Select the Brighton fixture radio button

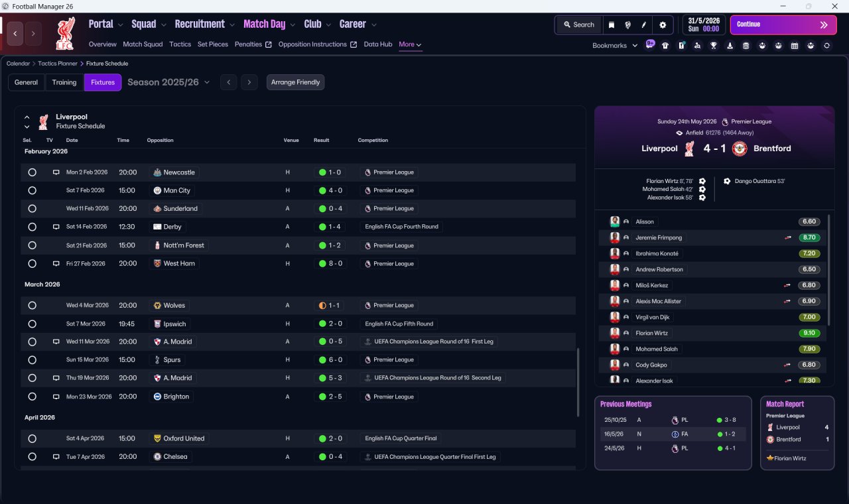32,397
